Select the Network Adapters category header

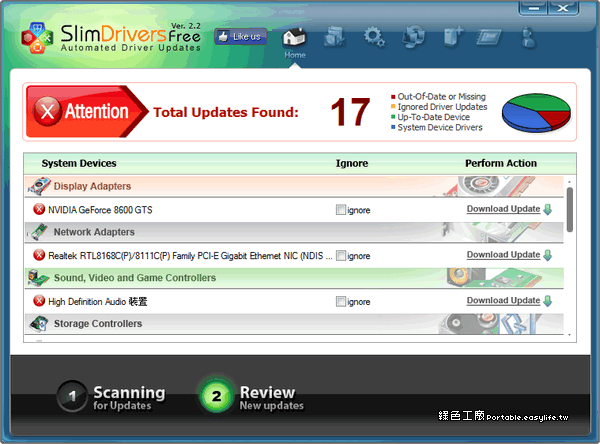tap(294, 232)
